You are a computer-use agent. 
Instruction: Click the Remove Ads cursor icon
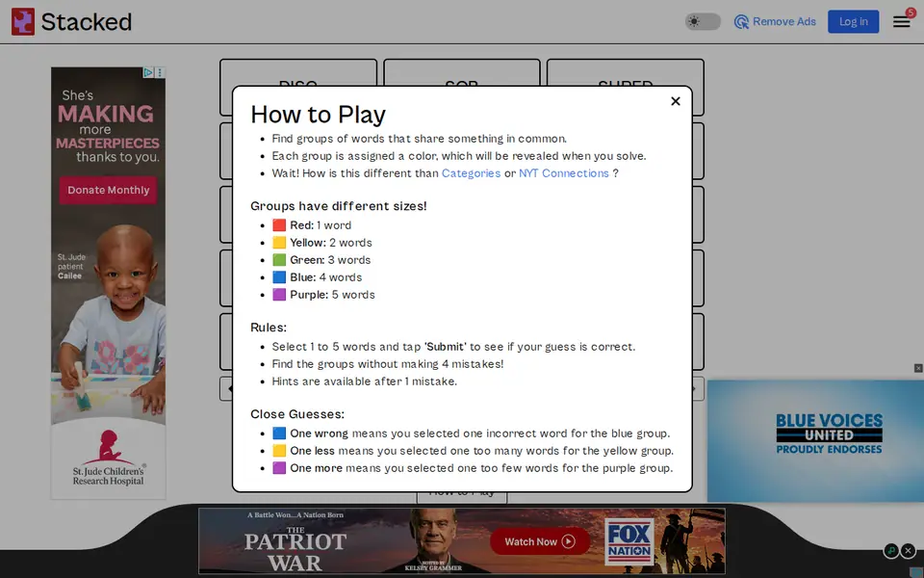[741, 22]
